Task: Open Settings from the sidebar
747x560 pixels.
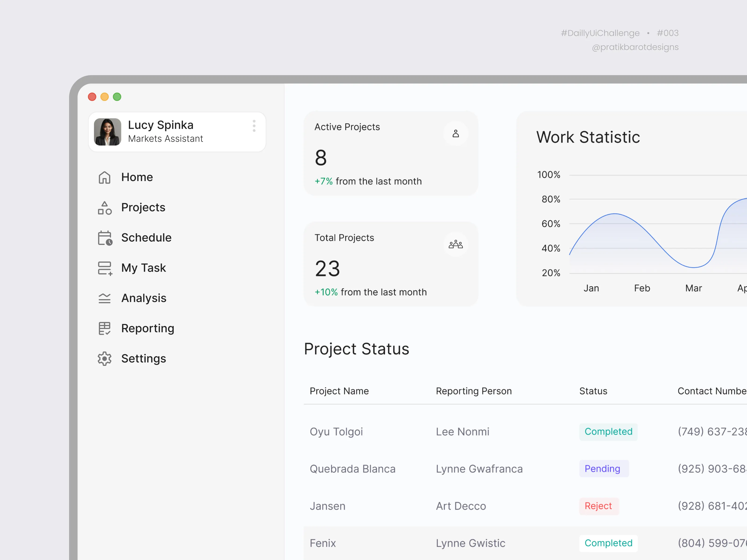Action: point(144,358)
